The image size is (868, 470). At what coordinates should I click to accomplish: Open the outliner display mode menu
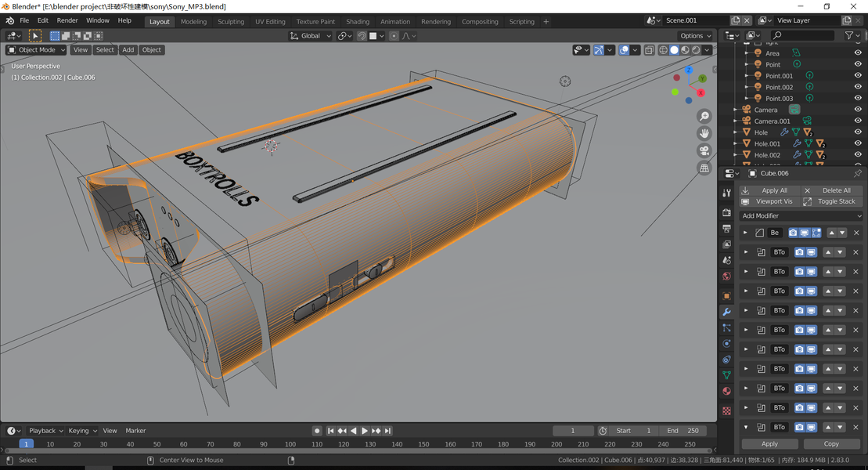[733, 35]
